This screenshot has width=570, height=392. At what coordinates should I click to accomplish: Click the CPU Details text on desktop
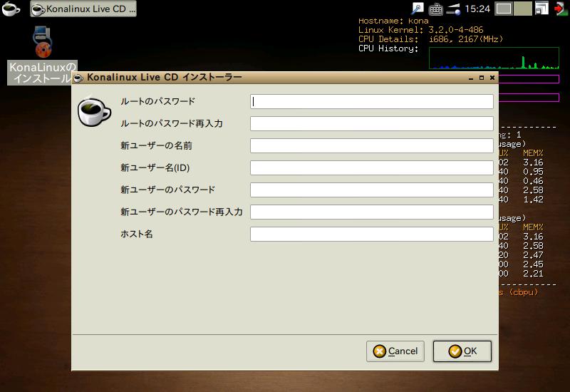point(430,39)
